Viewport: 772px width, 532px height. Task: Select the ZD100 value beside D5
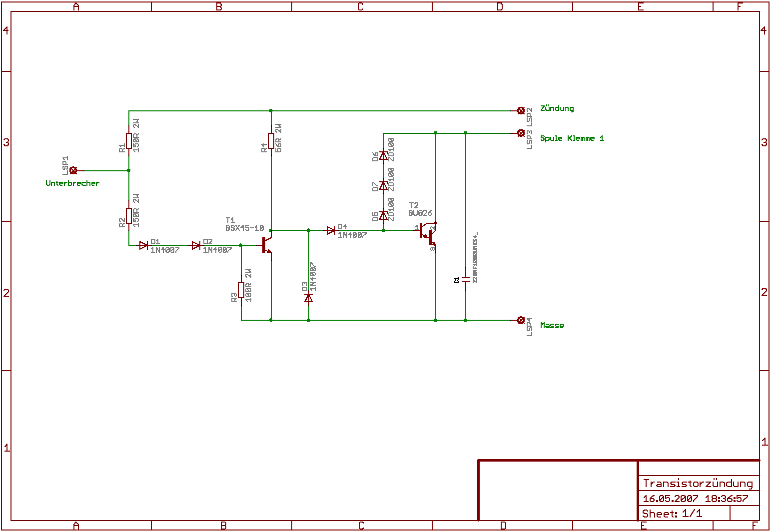pos(391,209)
